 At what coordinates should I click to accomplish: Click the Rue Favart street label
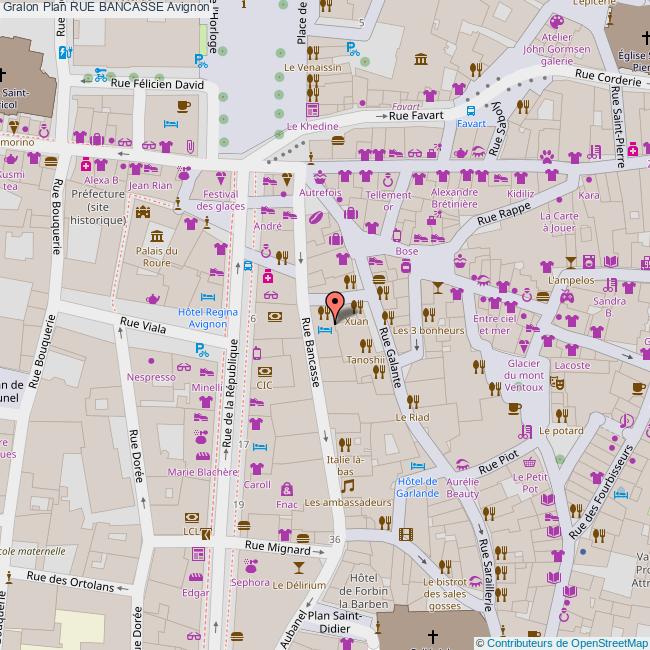click(x=416, y=116)
